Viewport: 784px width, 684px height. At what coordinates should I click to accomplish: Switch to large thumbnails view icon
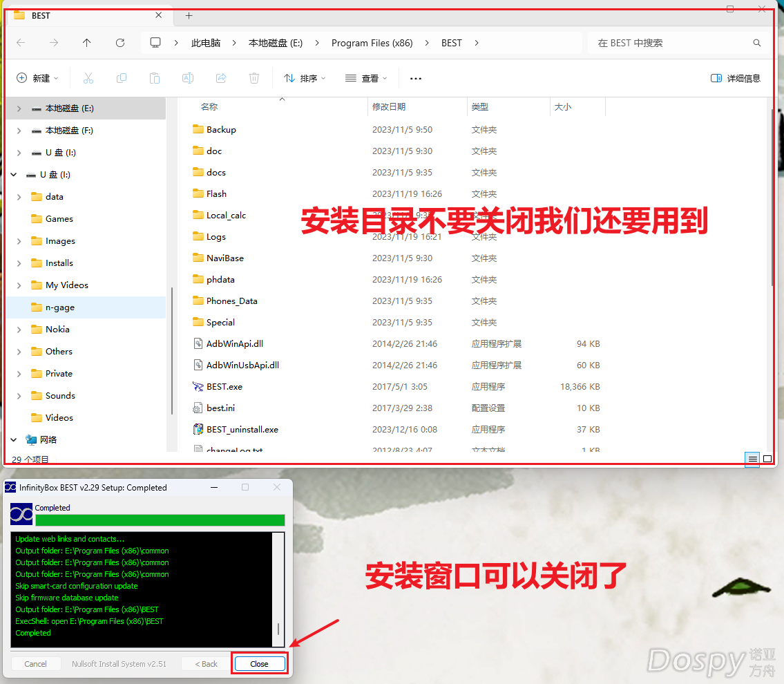[x=767, y=459]
